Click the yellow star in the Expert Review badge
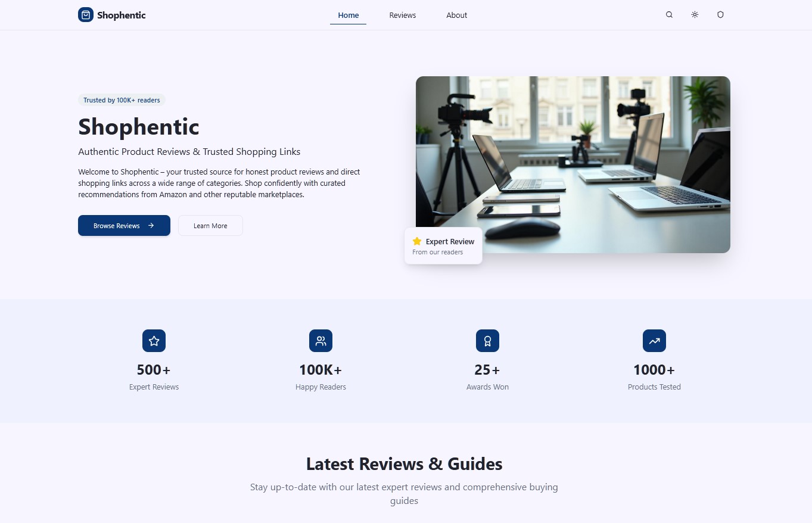 click(416, 241)
